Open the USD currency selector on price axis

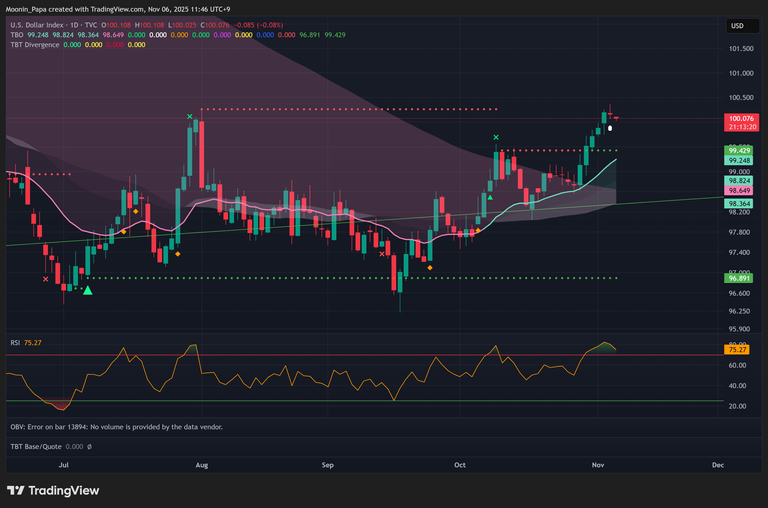[737, 25]
